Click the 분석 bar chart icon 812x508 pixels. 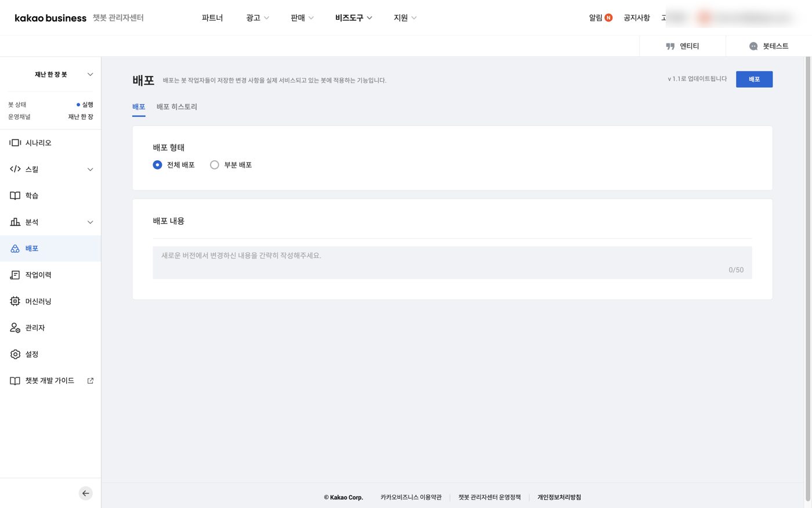pyautogui.click(x=15, y=222)
